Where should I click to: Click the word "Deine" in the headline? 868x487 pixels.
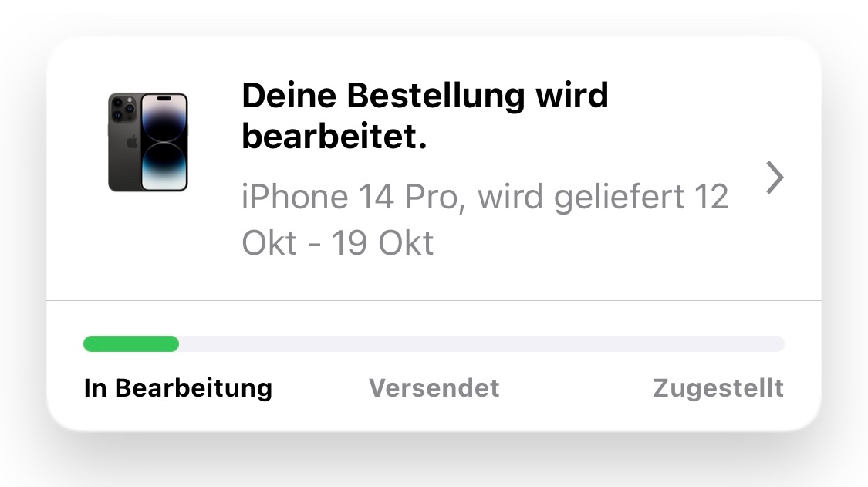[289, 96]
